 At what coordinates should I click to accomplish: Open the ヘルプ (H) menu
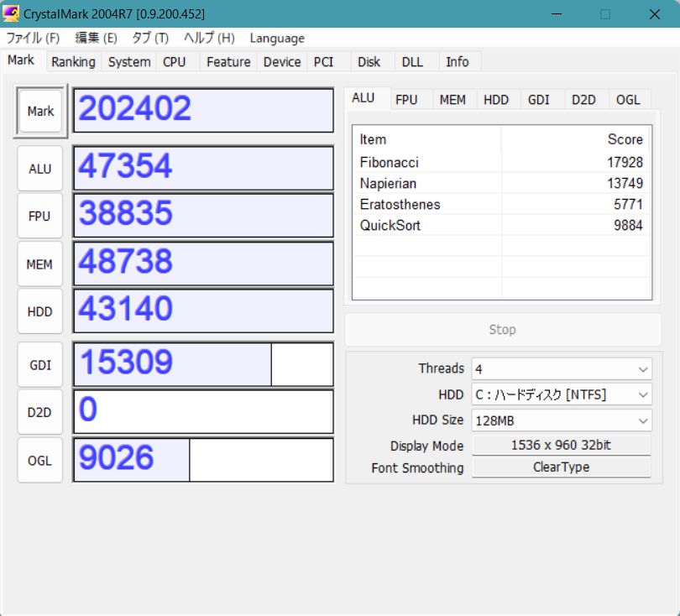(209, 38)
